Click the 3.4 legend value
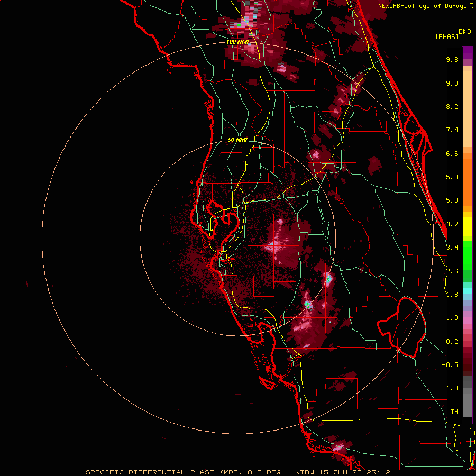Viewport: 476px width, 476px height. (x=452, y=248)
